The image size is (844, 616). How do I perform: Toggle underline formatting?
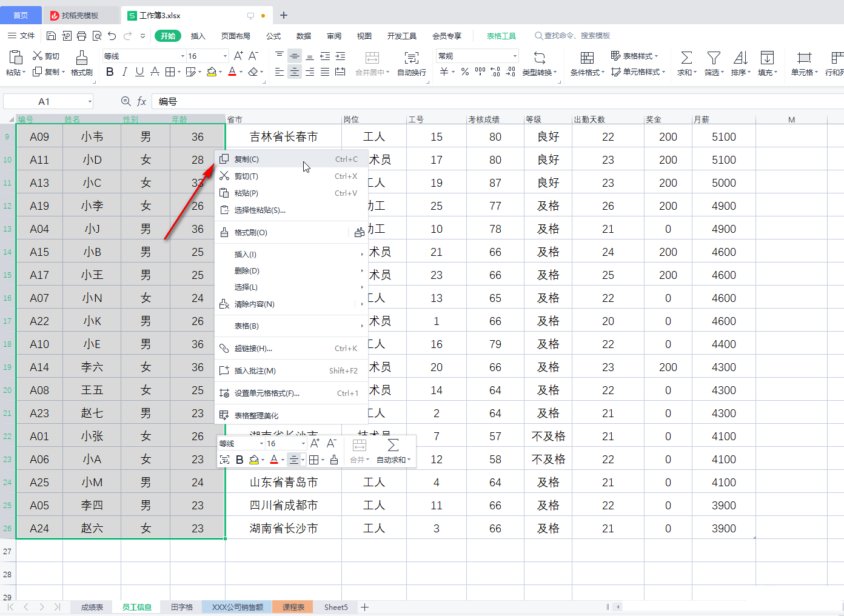click(x=139, y=71)
